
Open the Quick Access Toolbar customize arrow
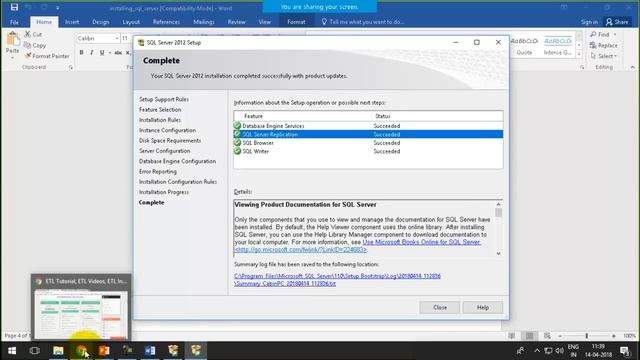click(x=58, y=8)
